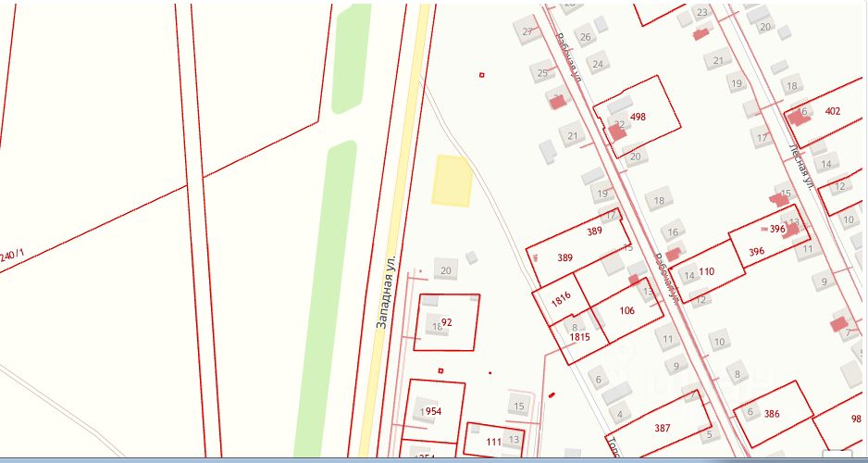Viewport: 868px width, 463px height.
Task: Select cadastral parcel 110
Action: [x=707, y=272]
